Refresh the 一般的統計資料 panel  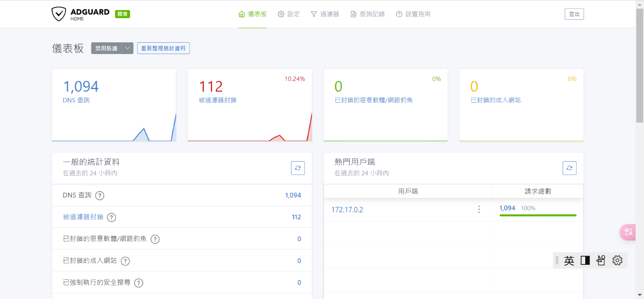pos(298,168)
